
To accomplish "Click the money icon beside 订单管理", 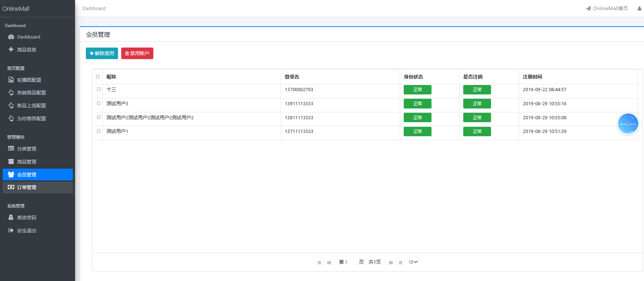I will click(11, 187).
